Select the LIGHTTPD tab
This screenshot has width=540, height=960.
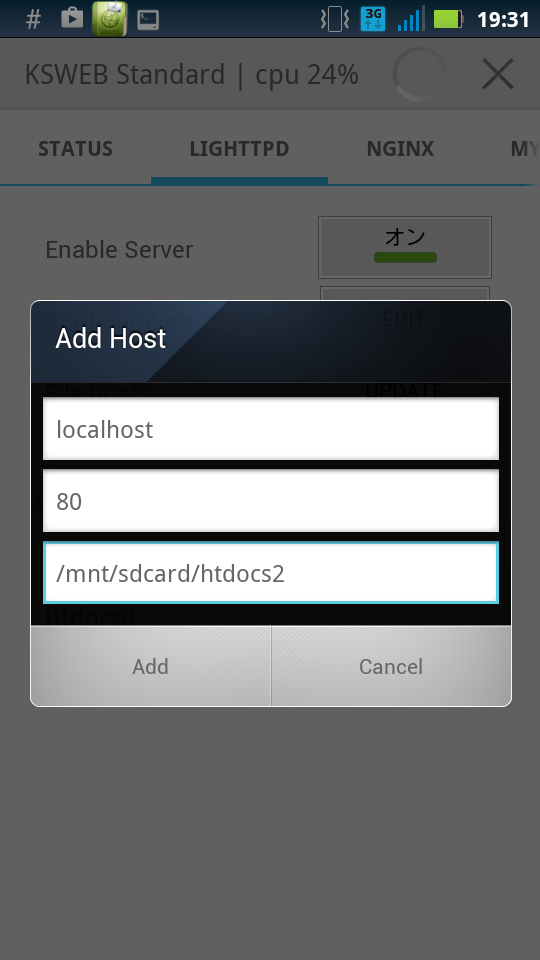point(239,149)
